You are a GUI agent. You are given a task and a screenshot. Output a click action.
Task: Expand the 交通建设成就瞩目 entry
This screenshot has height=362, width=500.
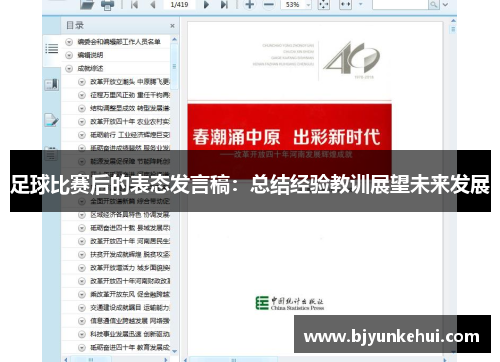pos(82,308)
